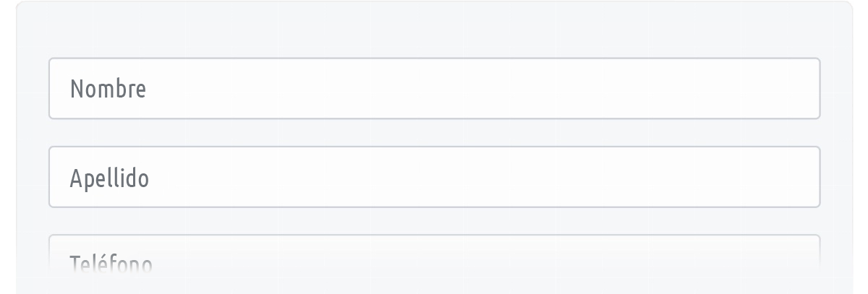Viewport: 868px width, 294px height.
Task: Activate the field with Nombre placeholder
Action: [434, 88]
